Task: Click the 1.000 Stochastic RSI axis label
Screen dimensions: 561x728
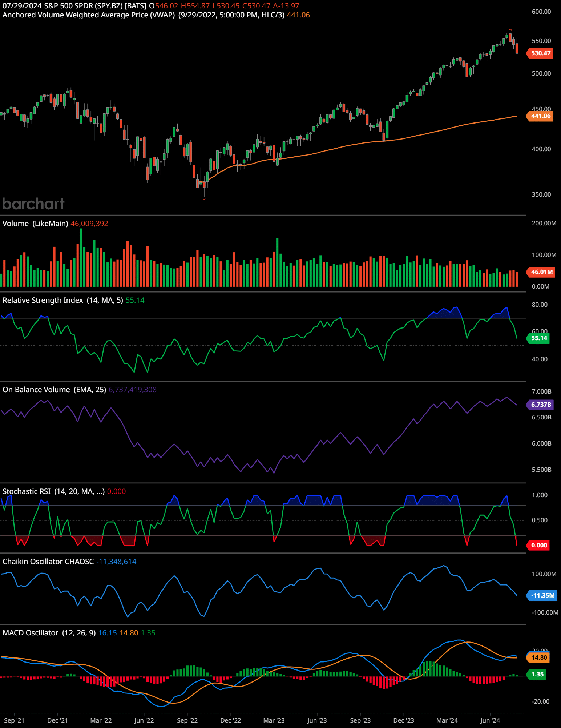Action: [x=540, y=495]
